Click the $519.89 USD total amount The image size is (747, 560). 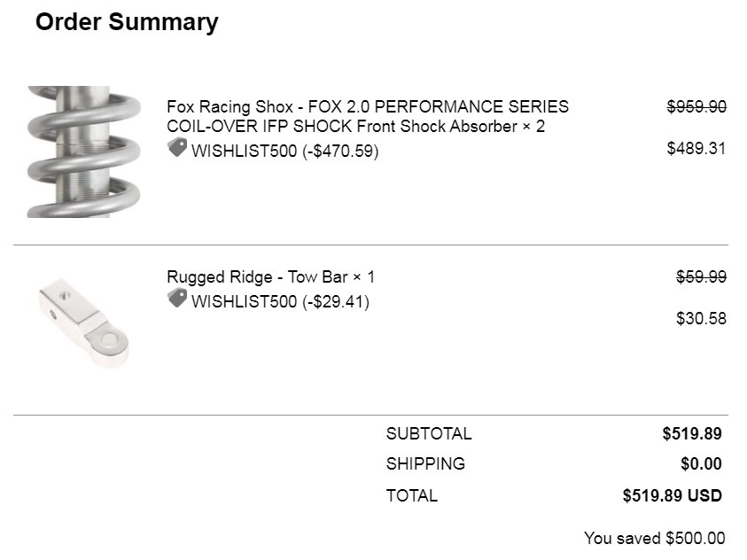673,495
